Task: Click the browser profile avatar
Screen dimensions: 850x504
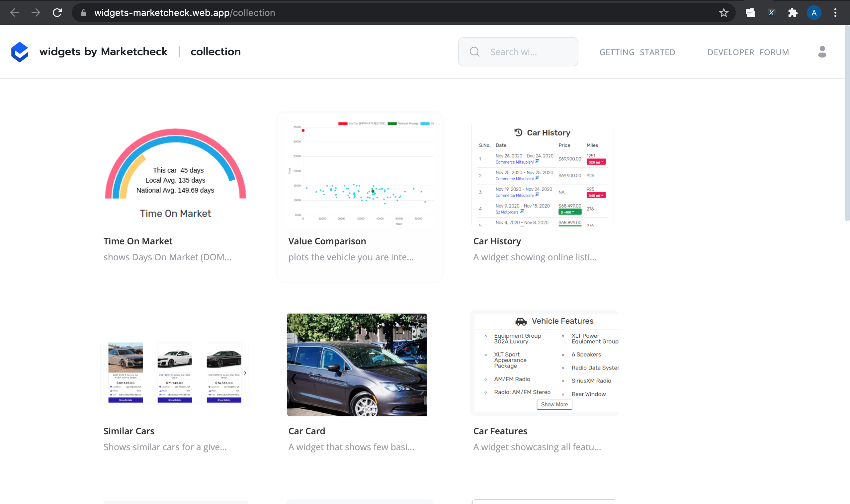Action: 814,13
